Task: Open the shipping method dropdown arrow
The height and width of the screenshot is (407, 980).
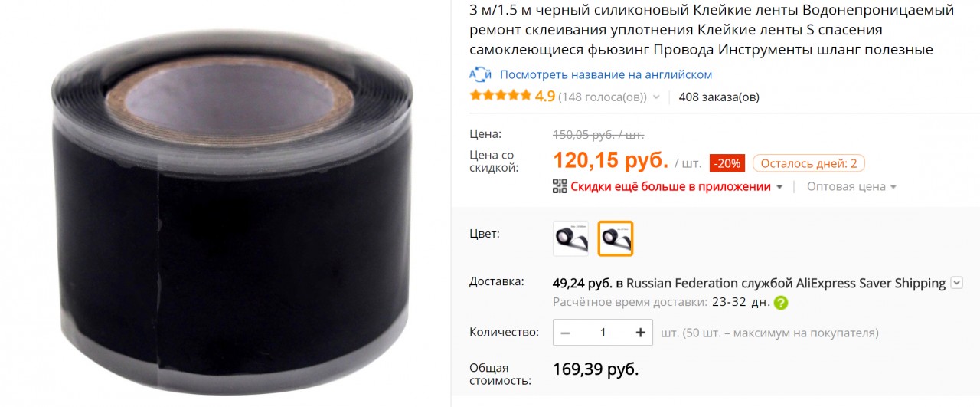Action: tap(956, 283)
